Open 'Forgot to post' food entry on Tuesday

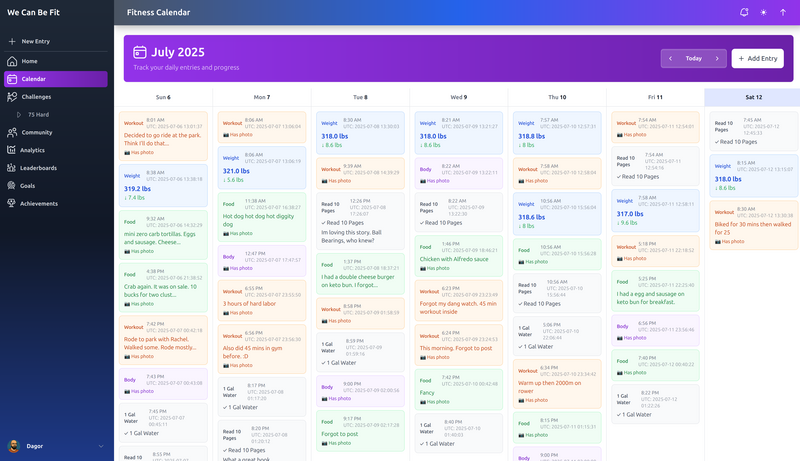(360, 431)
